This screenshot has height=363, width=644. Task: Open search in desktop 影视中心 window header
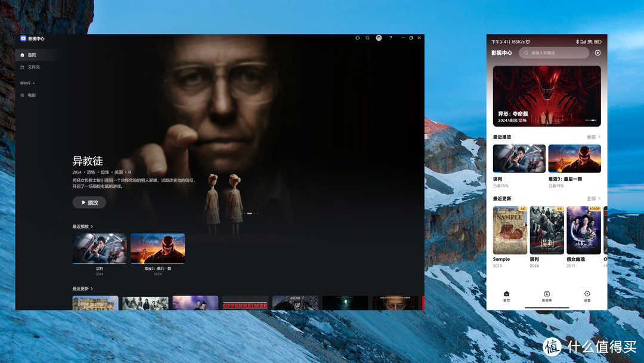[367, 38]
